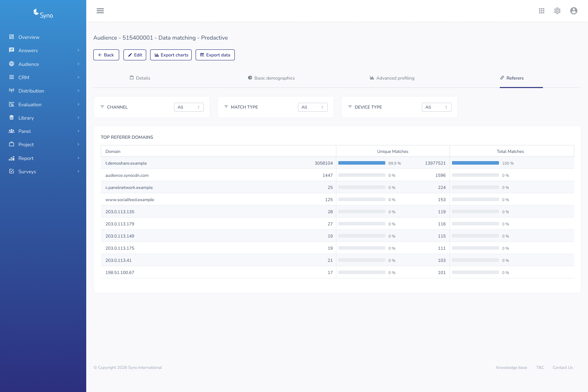Expand the Report menu chevron
Image resolution: width=588 pixels, height=392 pixels.
point(78,158)
